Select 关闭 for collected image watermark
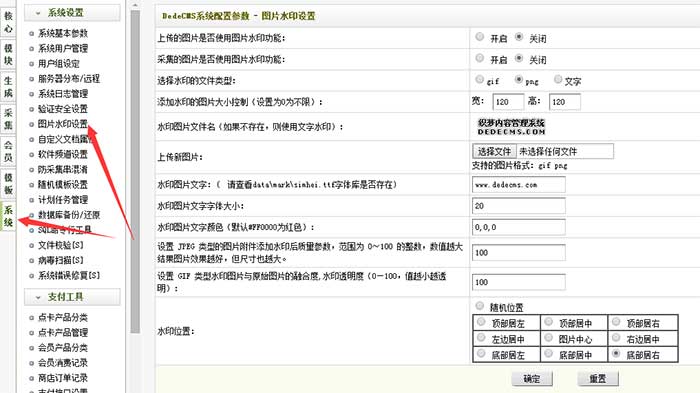This screenshot has width=700, height=393. click(519, 58)
